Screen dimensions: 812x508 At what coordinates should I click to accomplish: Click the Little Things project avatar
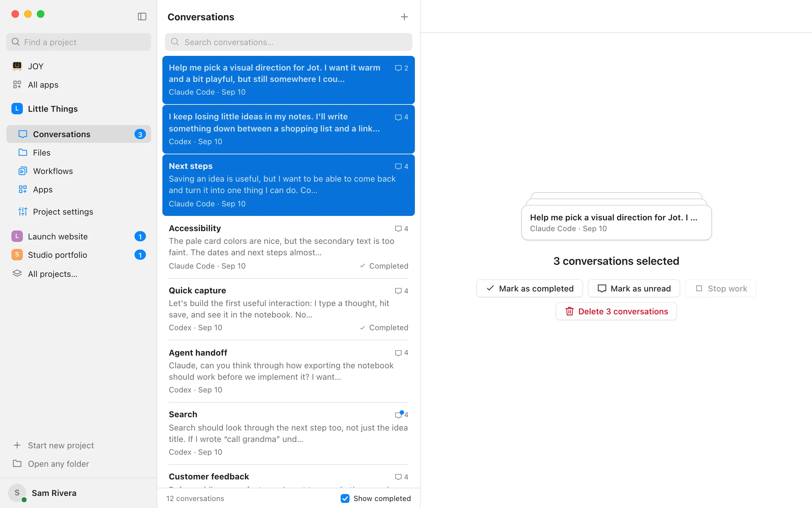(x=17, y=109)
